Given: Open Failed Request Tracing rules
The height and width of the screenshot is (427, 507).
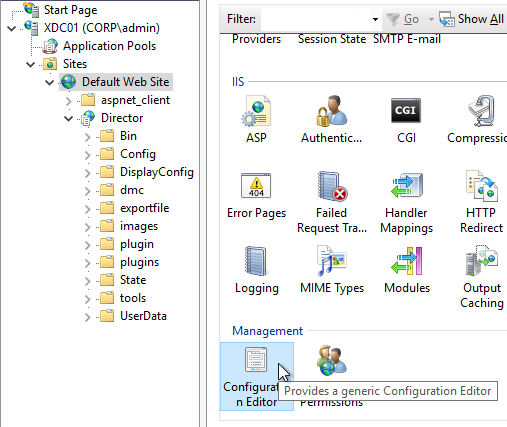Looking at the screenshot, I should [x=332, y=186].
